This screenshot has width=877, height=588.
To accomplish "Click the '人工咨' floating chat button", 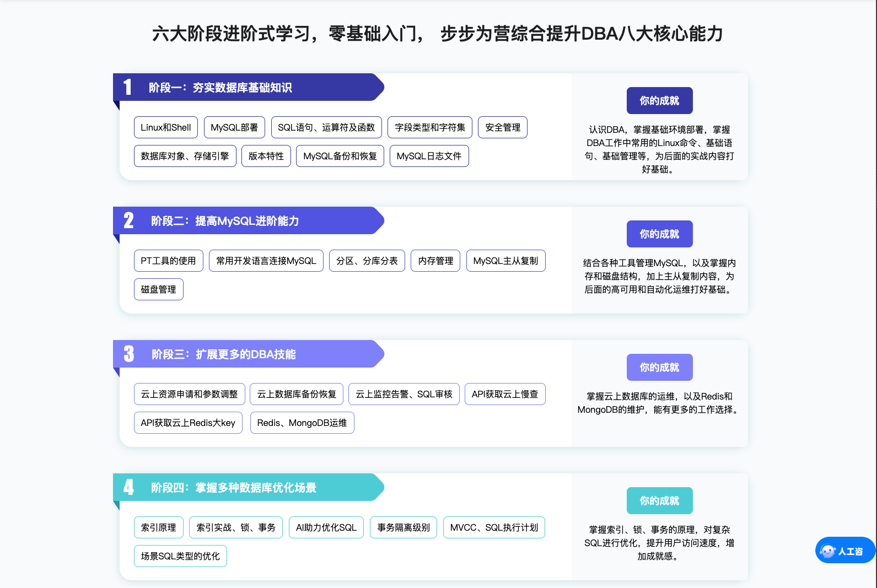I will tap(850, 551).
